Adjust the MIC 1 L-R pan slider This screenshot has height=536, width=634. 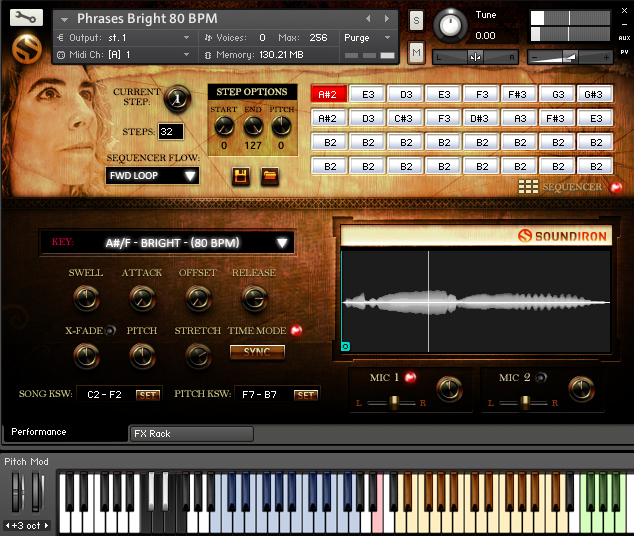click(x=391, y=403)
